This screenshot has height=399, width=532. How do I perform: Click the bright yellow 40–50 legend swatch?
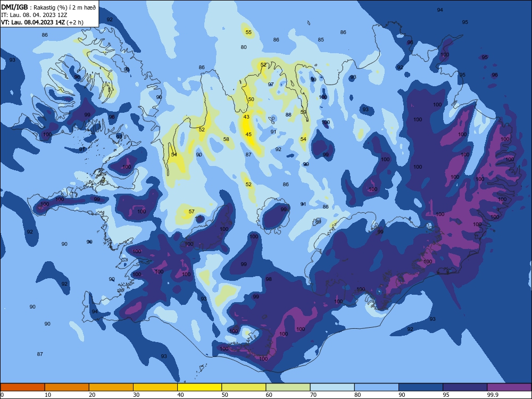199,387
